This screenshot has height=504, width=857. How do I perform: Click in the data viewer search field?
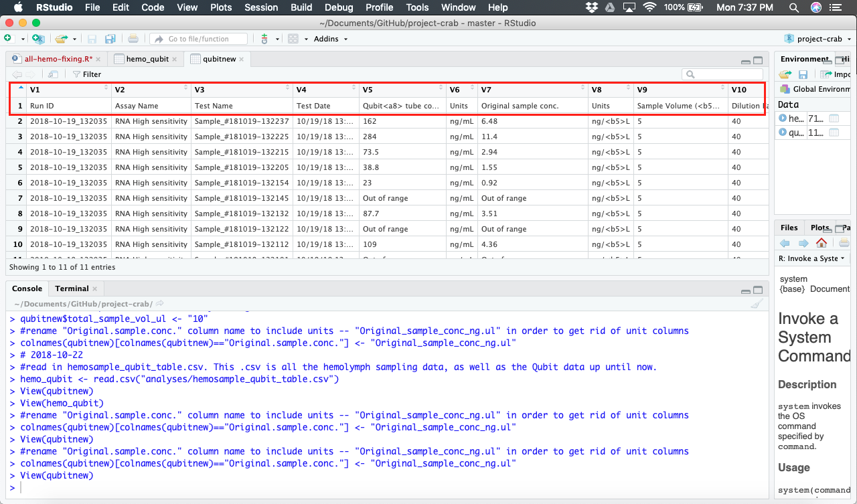723,74
